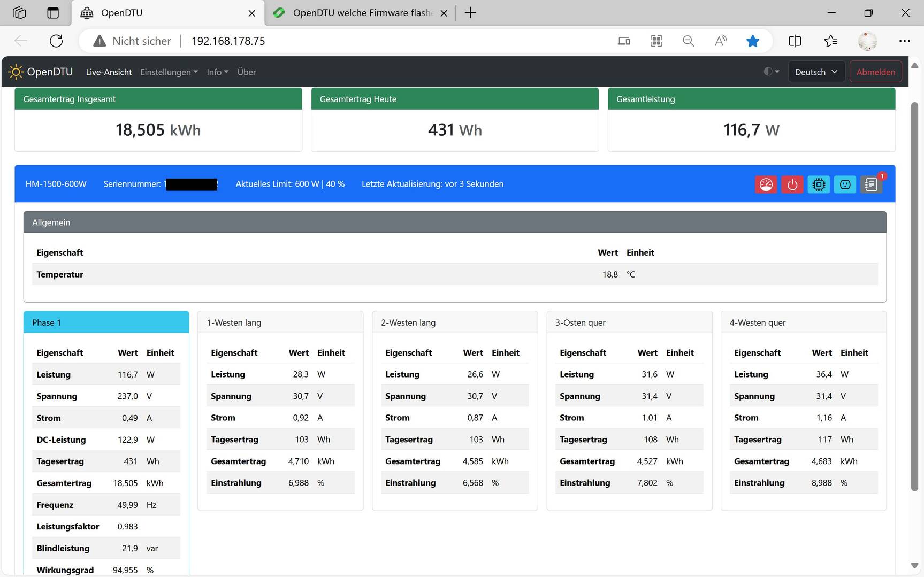This screenshot has height=577, width=924.
Task: Click the Gesamtertrag Heute 431 Wh value
Action: (x=455, y=130)
